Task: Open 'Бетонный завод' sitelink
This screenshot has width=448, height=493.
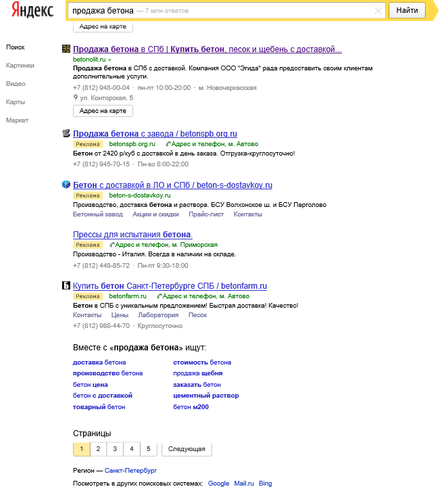Action: click(x=98, y=214)
